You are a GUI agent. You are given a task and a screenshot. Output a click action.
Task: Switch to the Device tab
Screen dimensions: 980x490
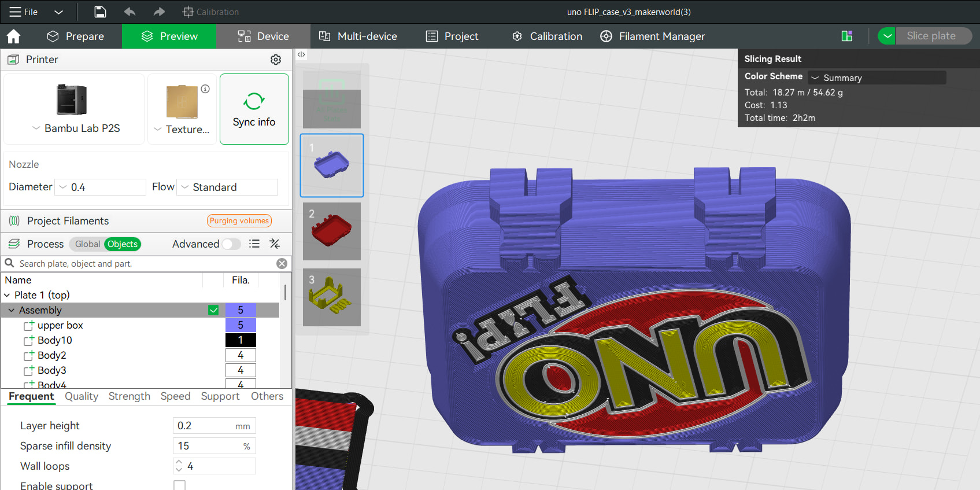pyautogui.click(x=263, y=36)
